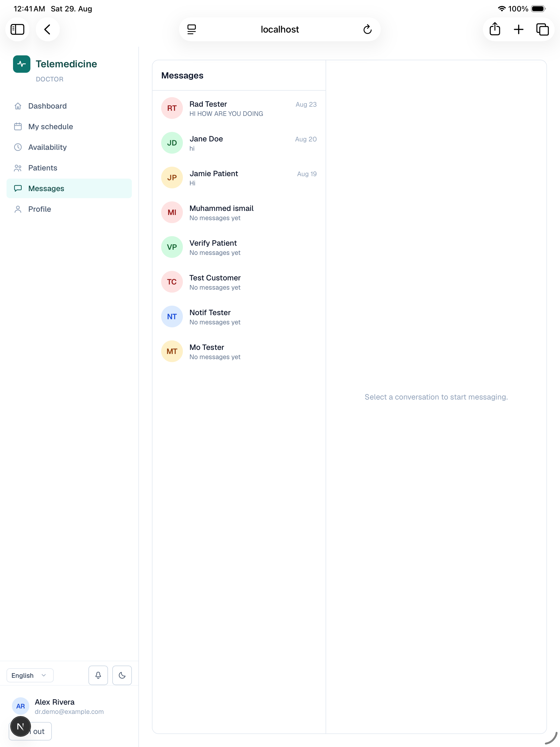This screenshot has width=560, height=747.
Task: Toggle dark mode with moon icon
Action: (x=122, y=675)
